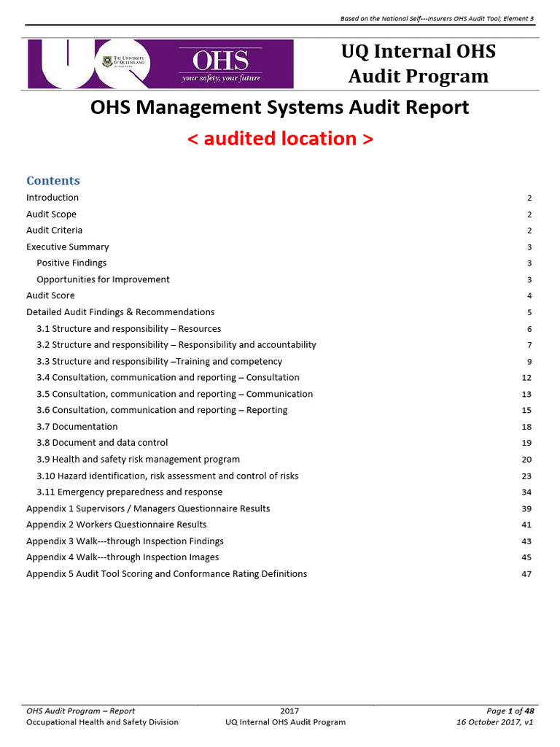
Task: Open 3.5 Communication entry
Action: 175,394
